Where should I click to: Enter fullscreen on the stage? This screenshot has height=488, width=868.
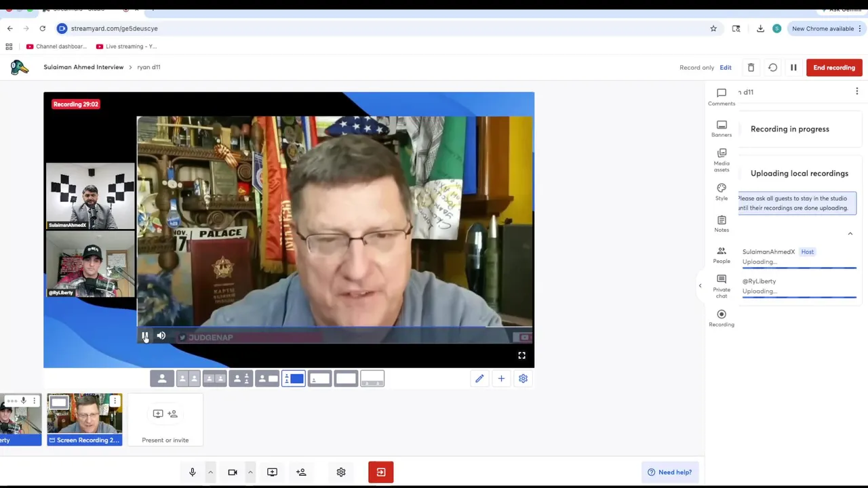coord(522,355)
